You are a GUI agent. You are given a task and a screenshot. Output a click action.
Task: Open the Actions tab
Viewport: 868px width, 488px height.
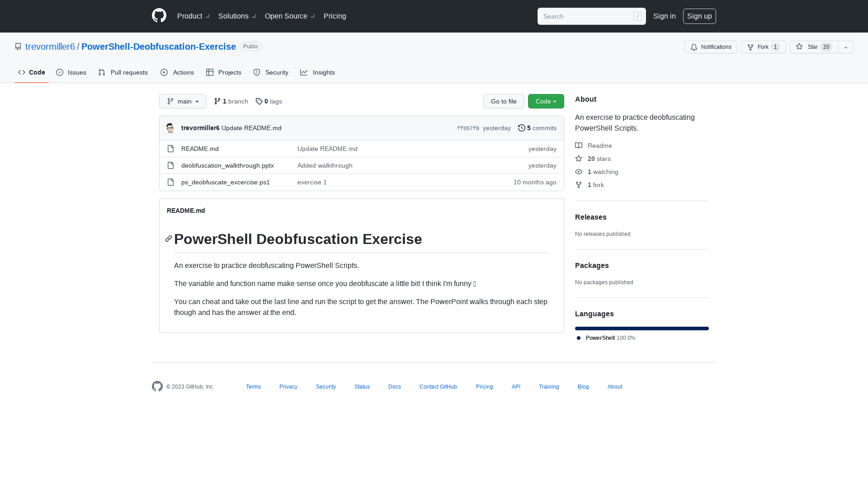[x=177, y=72]
